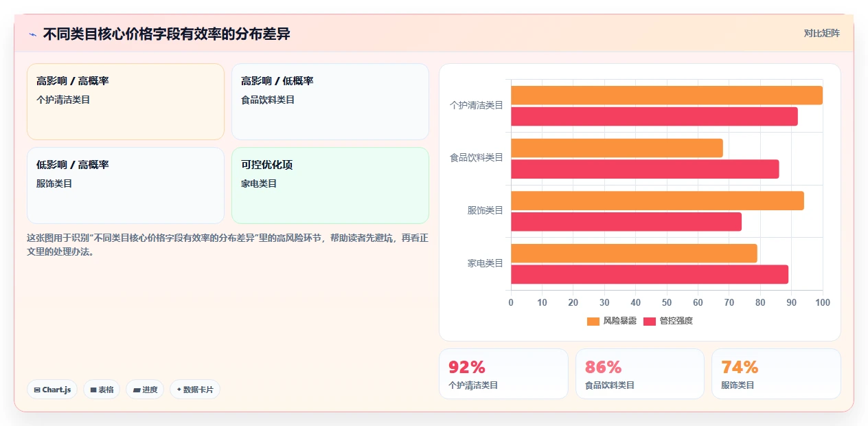Viewport: 868px width, 426px height.
Task: Click the title 不同类目核心价格字段有效率的分布差异
Action: [166, 34]
